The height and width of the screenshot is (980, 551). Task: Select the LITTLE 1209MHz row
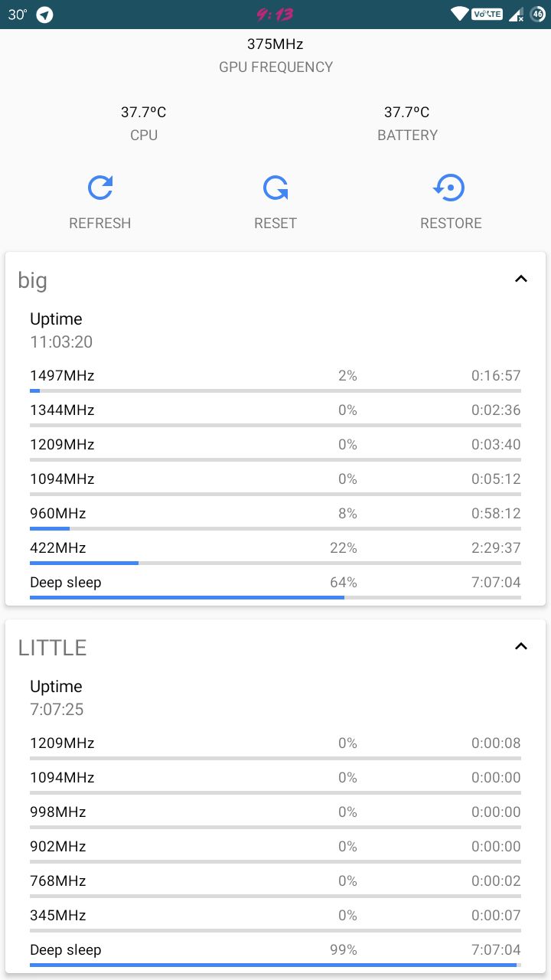[x=275, y=746]
